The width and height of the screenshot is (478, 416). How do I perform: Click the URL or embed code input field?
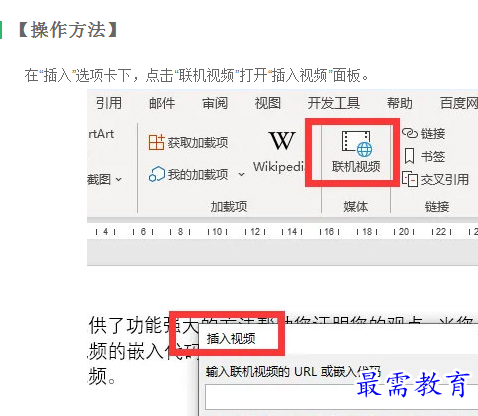(341, 397)
